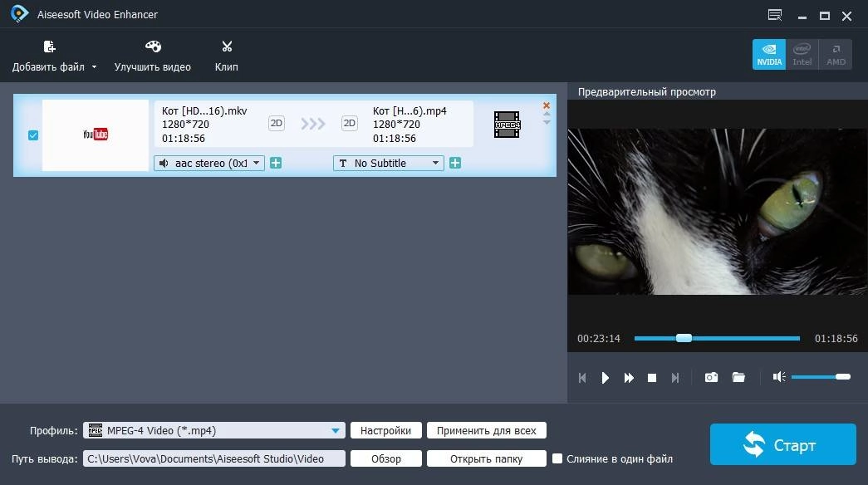Open snapshot folder icon
Image resolution: width=868 pixels, height=485 pixels.
(738, 377)
